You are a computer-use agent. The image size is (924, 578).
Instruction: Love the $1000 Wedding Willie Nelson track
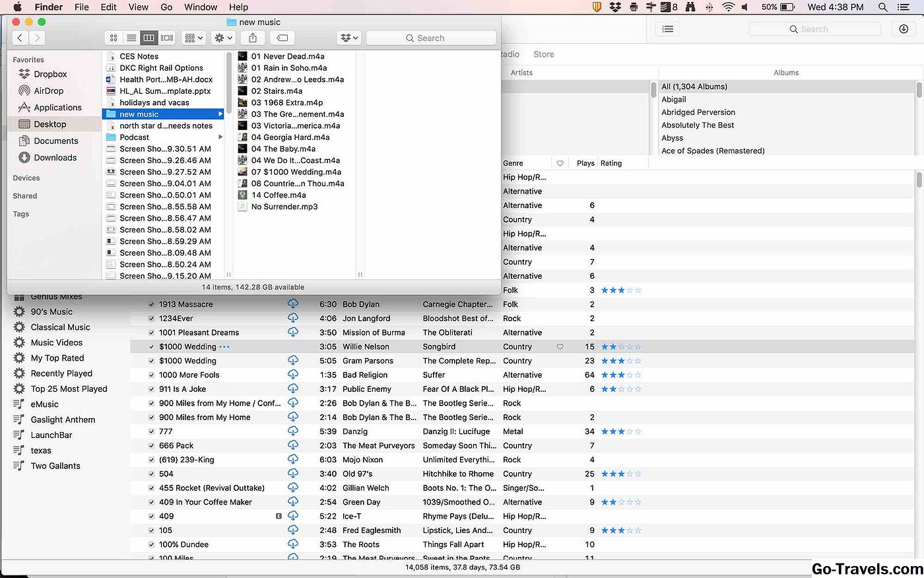[x=560, y=347]
